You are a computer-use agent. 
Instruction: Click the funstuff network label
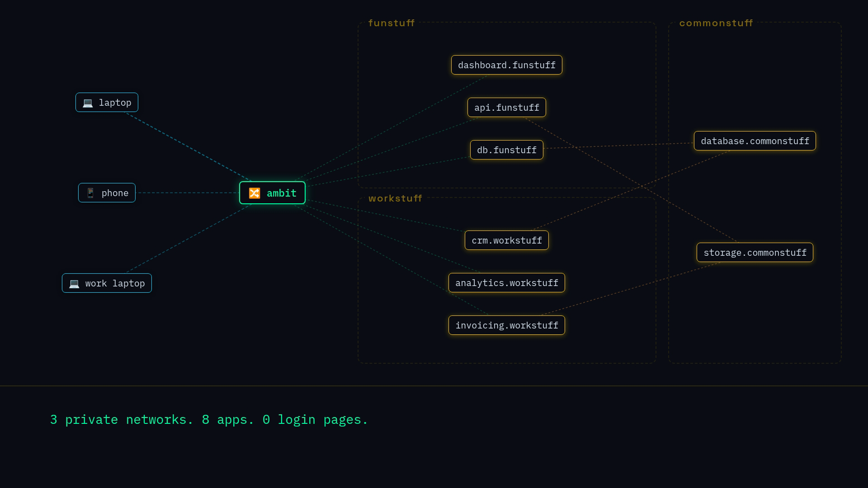392,23
